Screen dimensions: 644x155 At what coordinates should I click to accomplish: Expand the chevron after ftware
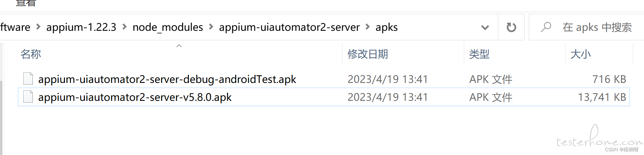pos(38,27)
